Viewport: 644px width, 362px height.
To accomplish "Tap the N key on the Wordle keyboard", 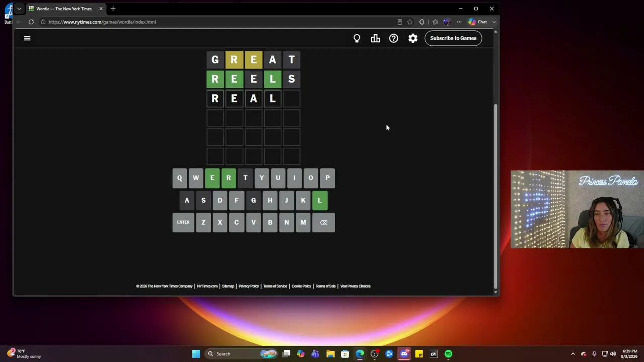I will coord(287,222).
